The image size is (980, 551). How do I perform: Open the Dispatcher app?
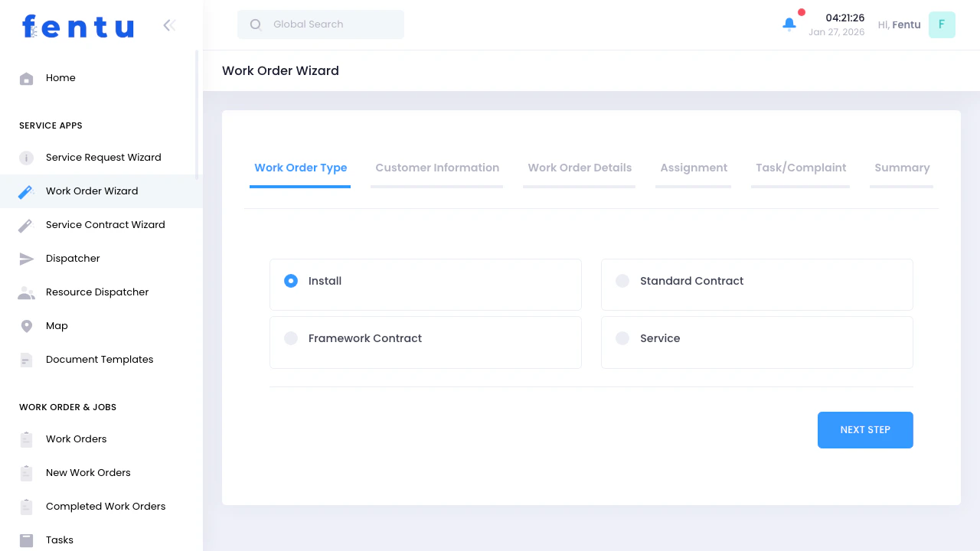tap(73, 258)
